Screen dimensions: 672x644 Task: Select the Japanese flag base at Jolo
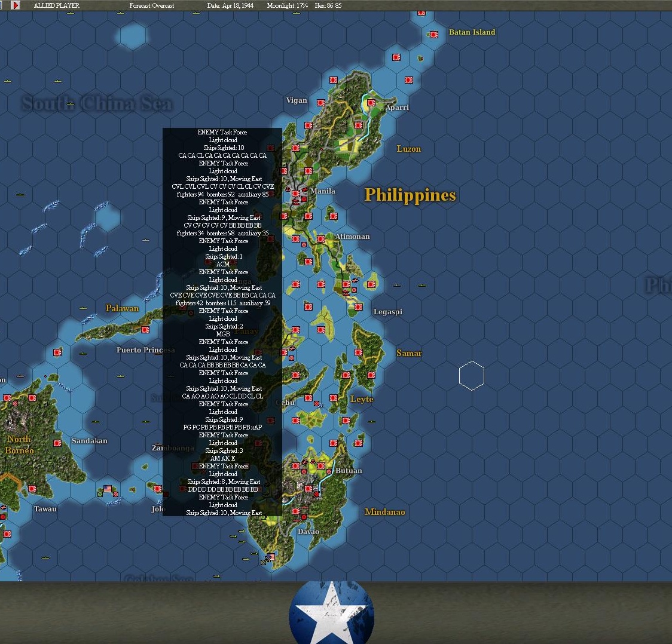[x=158, y=489]
